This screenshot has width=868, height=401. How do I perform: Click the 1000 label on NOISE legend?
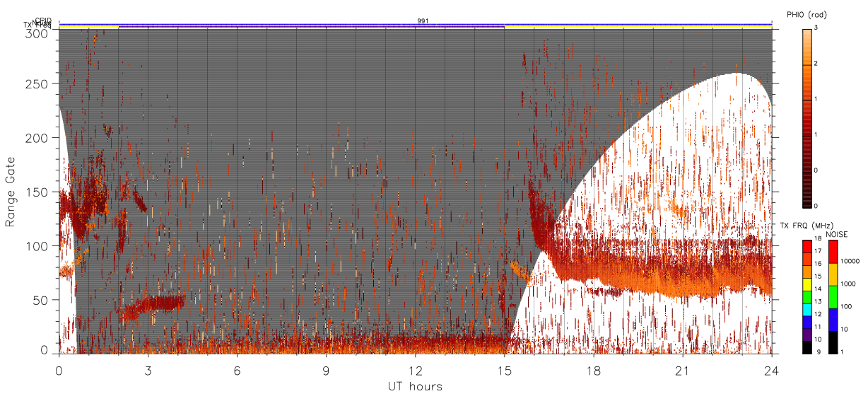tap(848, 284)
